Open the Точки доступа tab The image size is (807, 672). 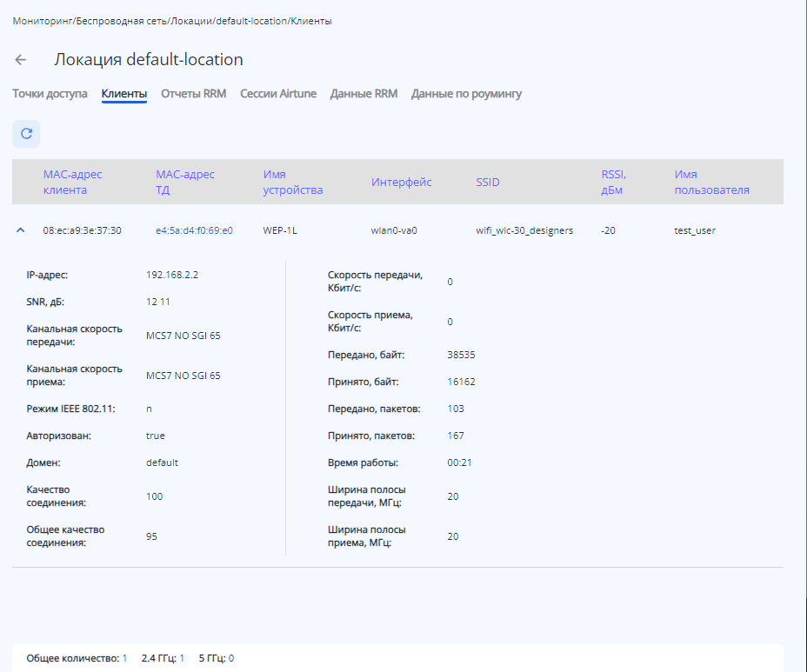[50, 94]
